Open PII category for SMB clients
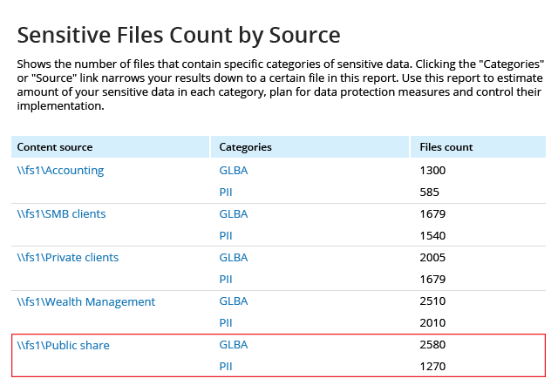The image size is (558, 392). pos(226,236)
